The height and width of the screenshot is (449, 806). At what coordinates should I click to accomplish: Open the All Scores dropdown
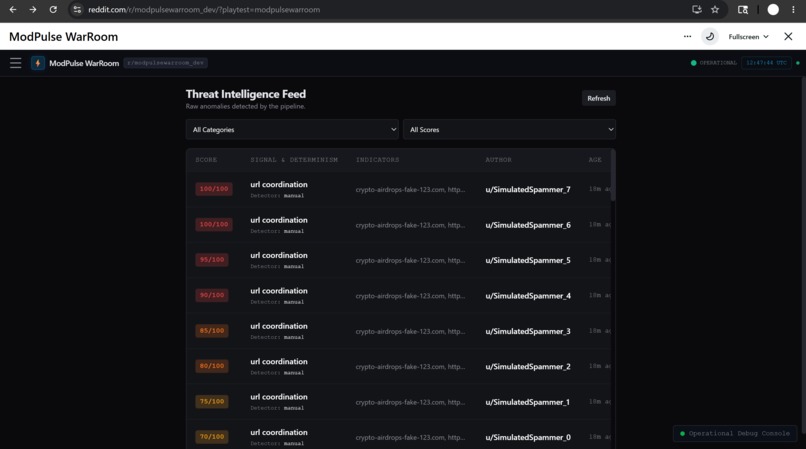click(x=509, y=130)
